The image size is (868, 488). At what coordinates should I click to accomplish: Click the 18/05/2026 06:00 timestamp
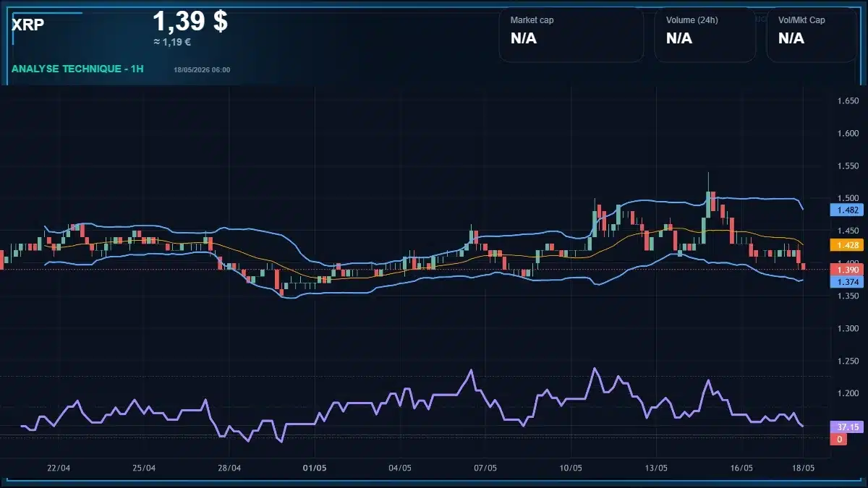click(x=202, y=69)
